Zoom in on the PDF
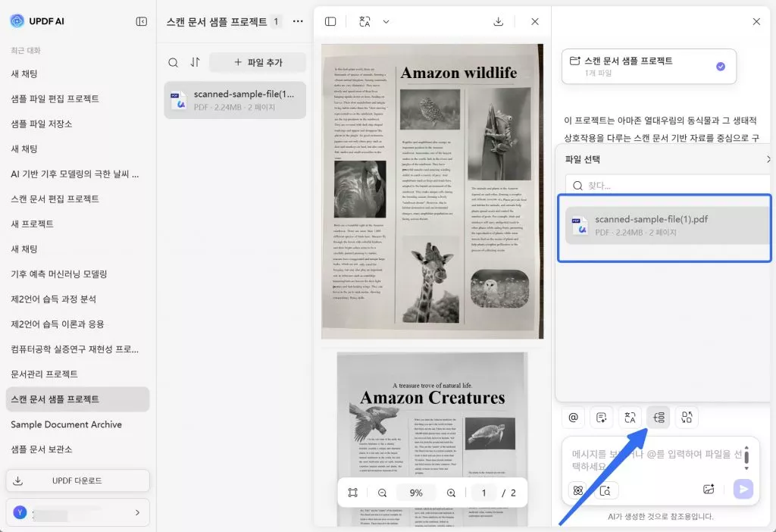Screen dimensions: 776x532 click(x=451, y=493)
